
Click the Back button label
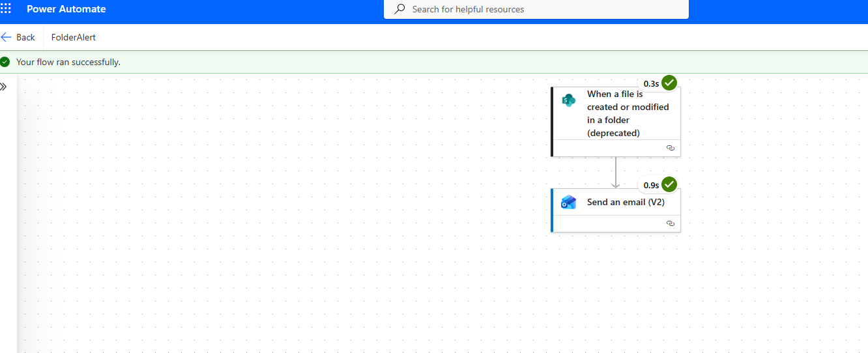point(26,37)
